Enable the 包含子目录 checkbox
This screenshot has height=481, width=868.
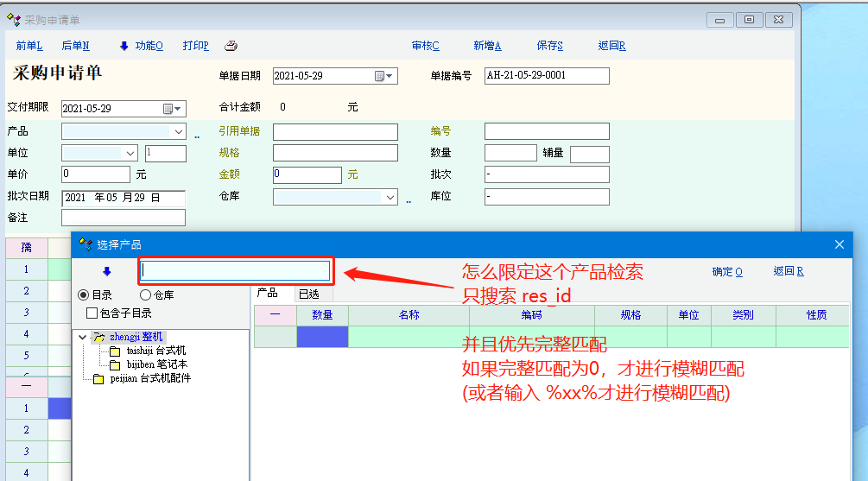(92, 313)
